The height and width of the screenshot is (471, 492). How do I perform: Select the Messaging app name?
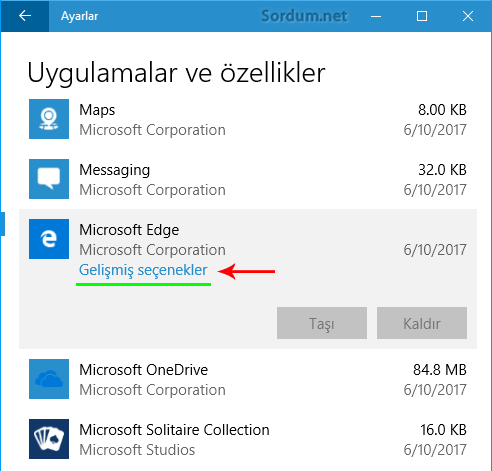[115, 170]
